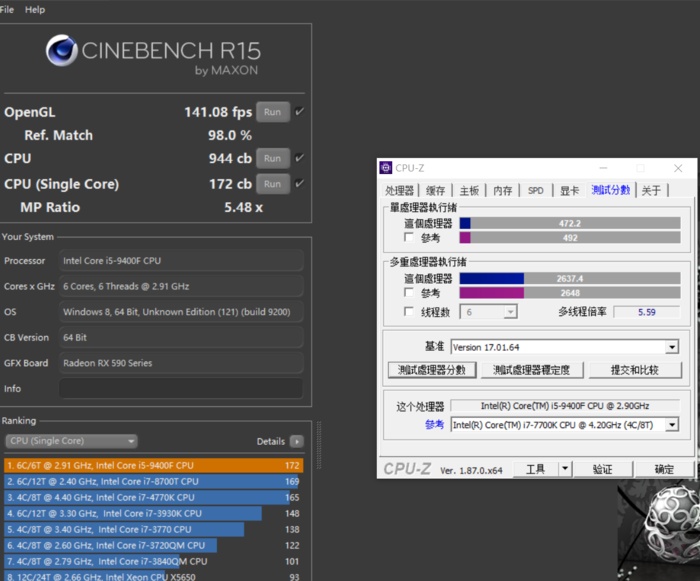Toggle the CPU Single Core test checkmark
Screen dimensions: 700x581
(300, 183)
